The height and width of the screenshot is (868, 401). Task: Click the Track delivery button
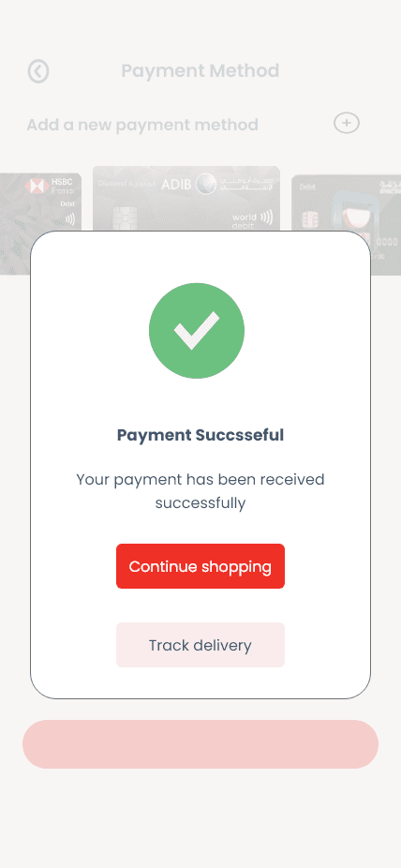tap(200, 645)
